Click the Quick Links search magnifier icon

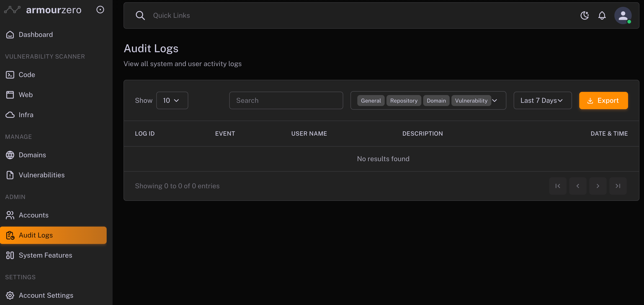pos(140,16)
